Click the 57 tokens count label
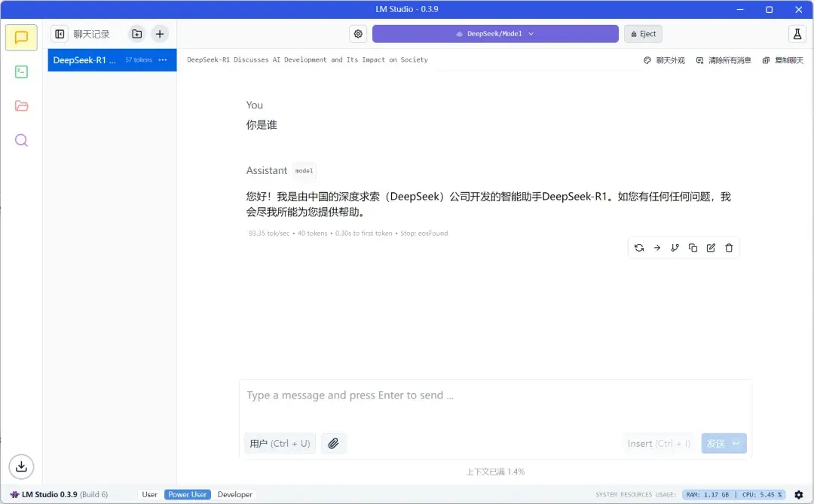This screenshot has height=504, width=814. click(x=139, y=60)
